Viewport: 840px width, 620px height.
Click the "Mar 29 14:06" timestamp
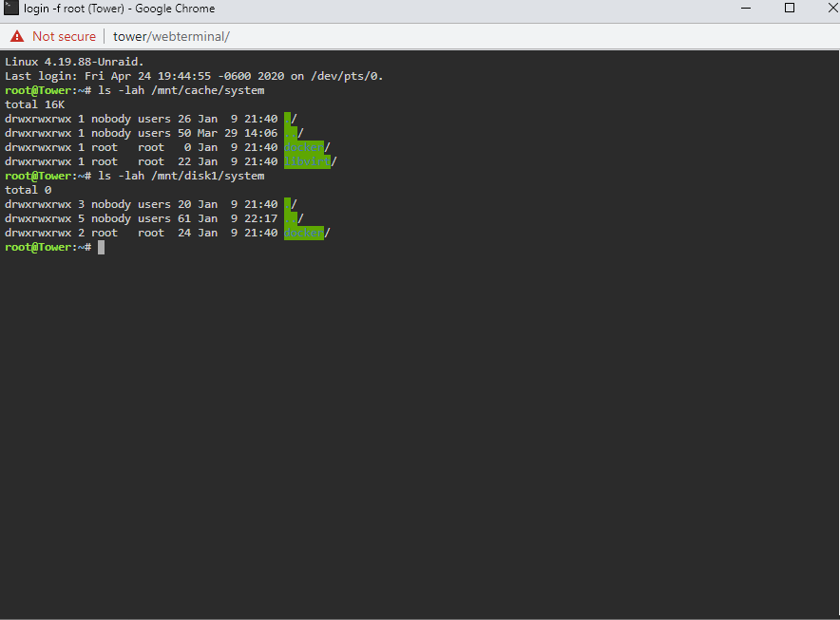pyautogui.click(x=238, y=133)
